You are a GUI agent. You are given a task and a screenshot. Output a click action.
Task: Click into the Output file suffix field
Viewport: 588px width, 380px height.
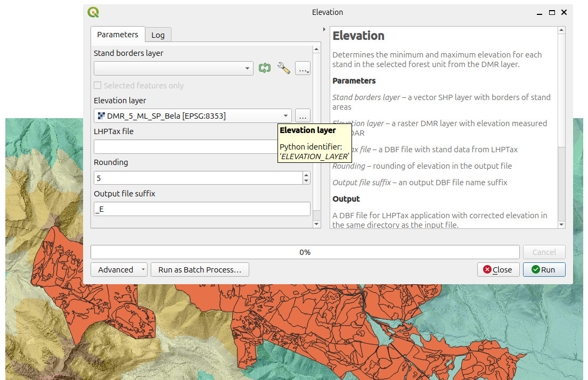tap(202, 209)
